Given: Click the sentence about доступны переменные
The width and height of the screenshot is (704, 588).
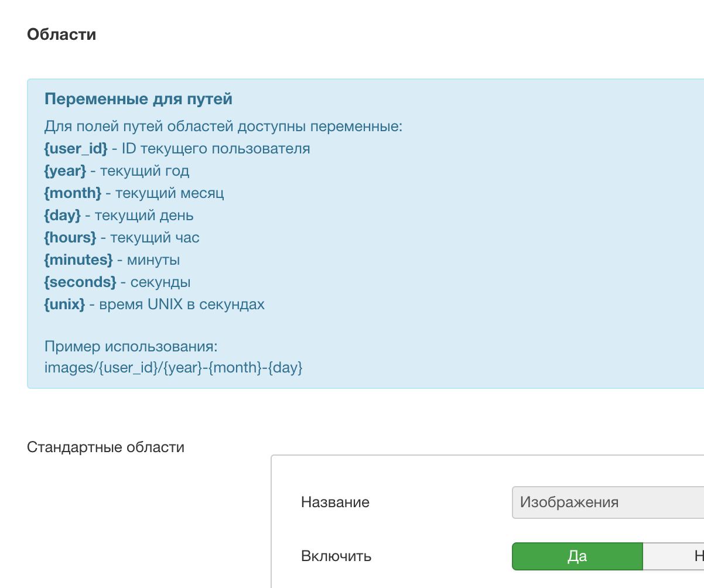Looking at the screenshot, I should pyautogui.click(x=223, y=127).
